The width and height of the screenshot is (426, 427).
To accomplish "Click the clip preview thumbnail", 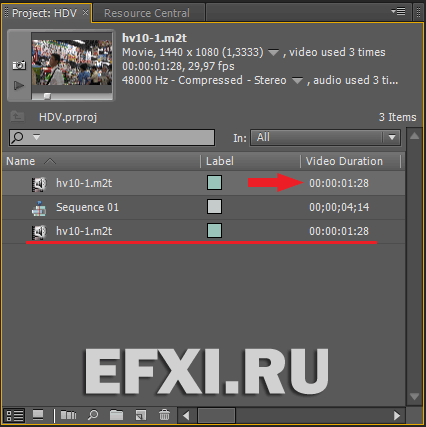I will point(72,63).
